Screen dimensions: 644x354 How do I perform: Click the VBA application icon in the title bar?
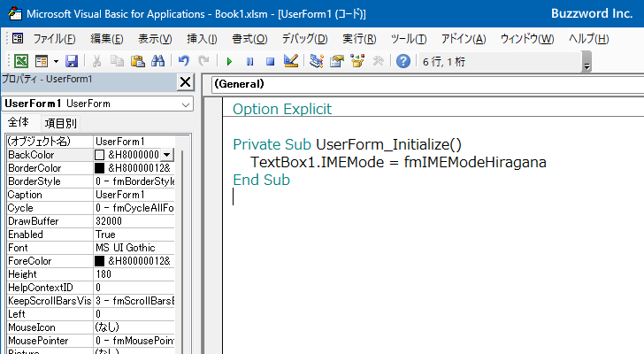pos(15,13)
